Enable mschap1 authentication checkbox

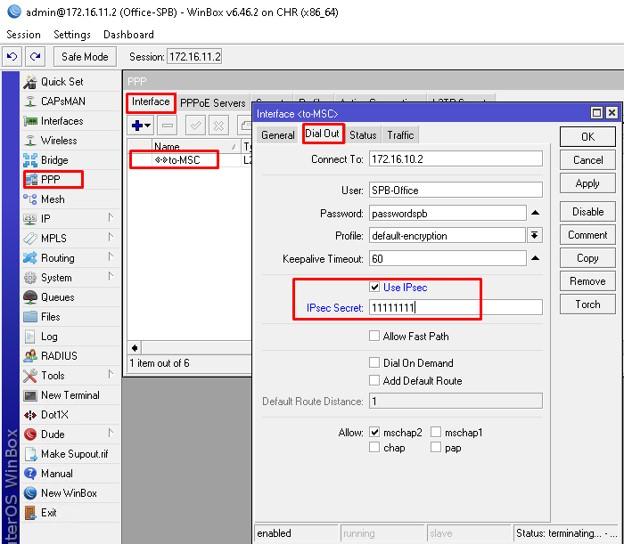[436, 432]
